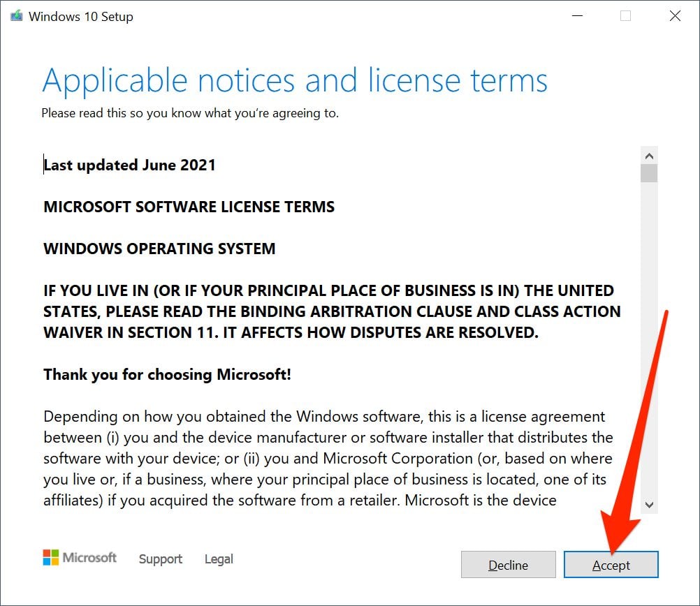Viewport: 700px width, 606px height.
Task: Click the Microsoft four-color logo
Action: coord(51,558)
